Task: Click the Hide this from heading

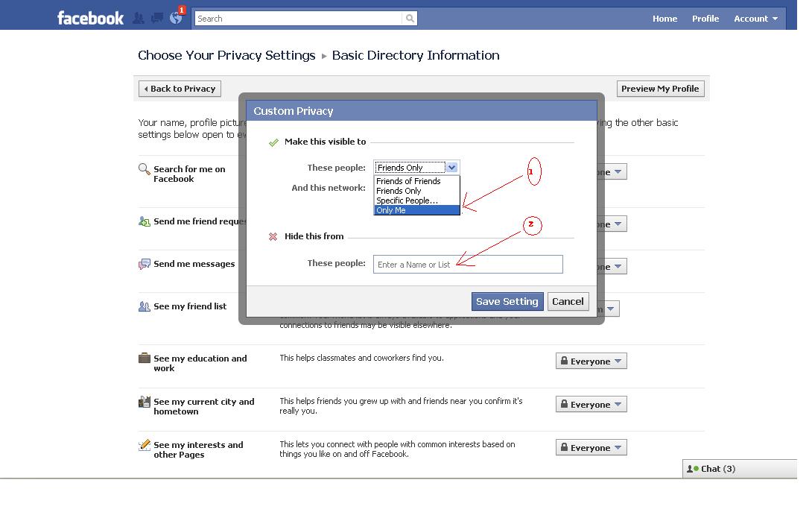Action: click(314, 236)
